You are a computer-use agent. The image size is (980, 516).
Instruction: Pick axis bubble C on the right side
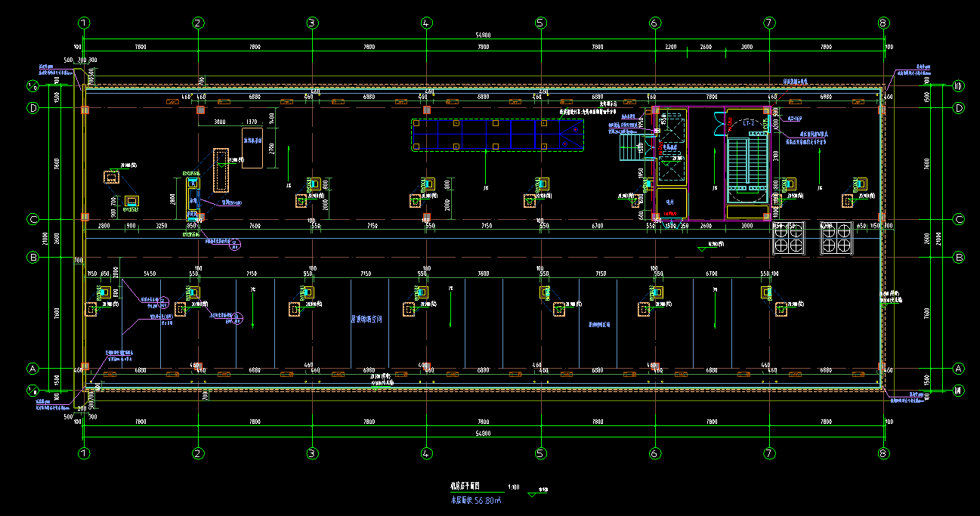pyautogui.click(x=958, y=219)
